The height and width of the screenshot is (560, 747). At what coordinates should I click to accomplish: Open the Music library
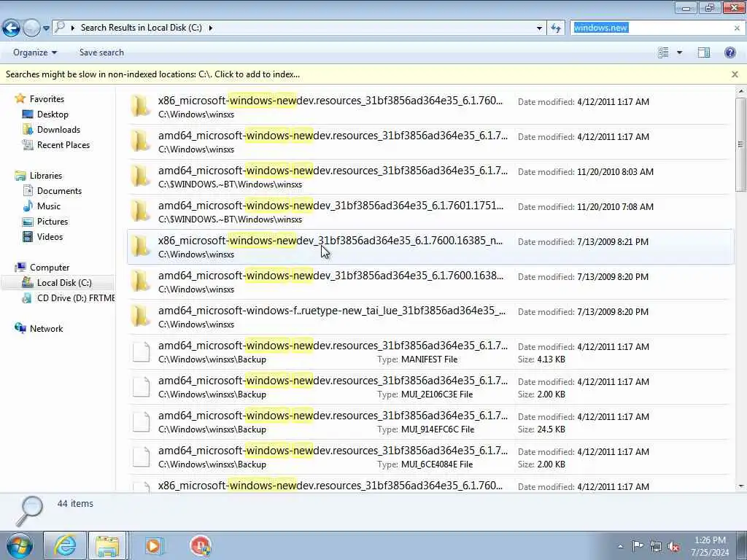click(49, 206)
